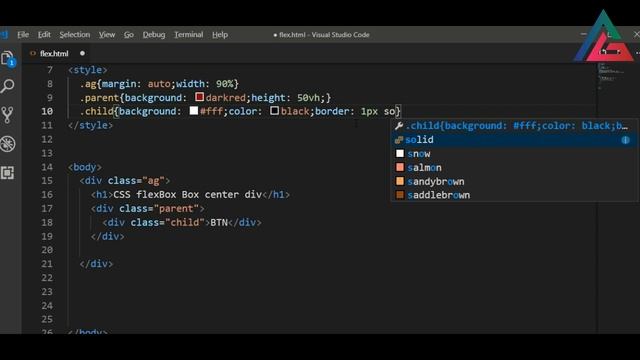Click the HTML file icon on flex.html tab
Viewport: 640px width, 360px height.
pyautogui.click(x=33, y=53)
